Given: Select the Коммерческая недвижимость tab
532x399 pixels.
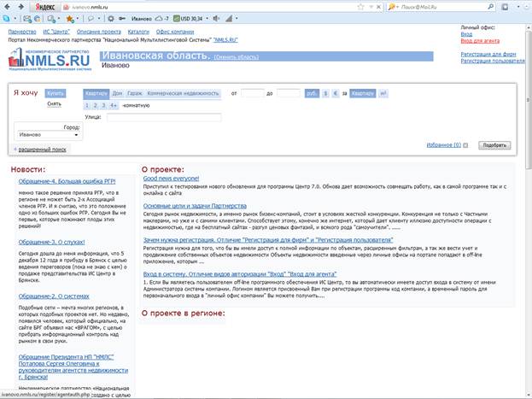Looking at the screenshot, I should tap(184, 93).
